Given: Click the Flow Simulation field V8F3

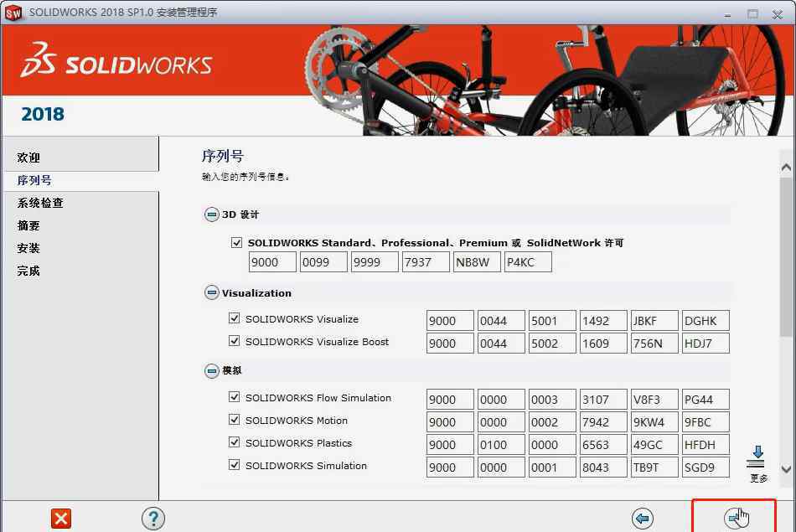Looking at the screenshot, I should [655, 400].
